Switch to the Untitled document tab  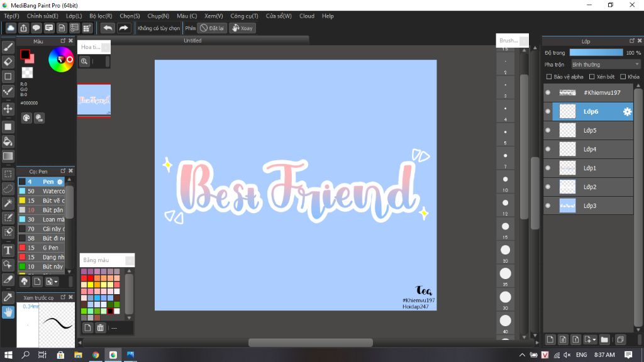click(x=192, y=41)
